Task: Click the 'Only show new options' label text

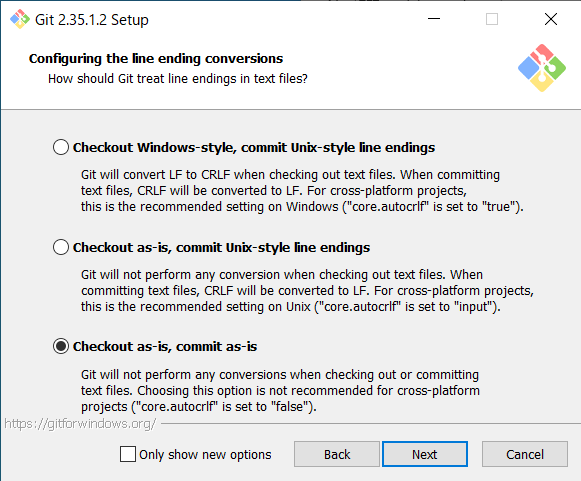Action: click(x=205, y=454)
